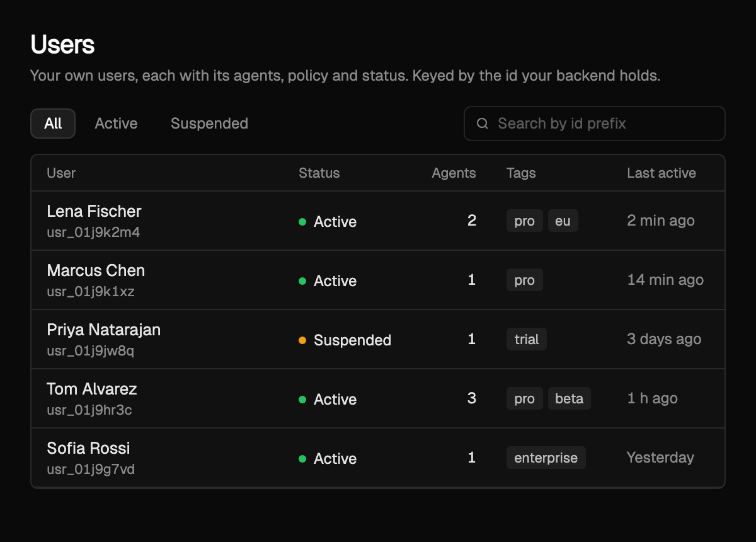Click the Status column header
The height and width of the screenshot is (542, 756).
319,173
